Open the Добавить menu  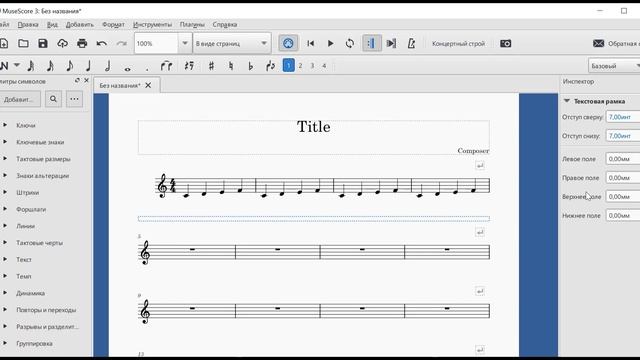click(x=80, y=24)
